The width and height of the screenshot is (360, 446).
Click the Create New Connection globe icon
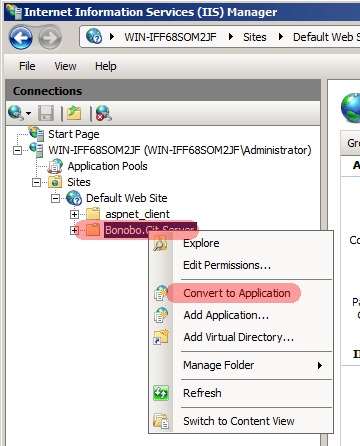click(x=15, y=113)
